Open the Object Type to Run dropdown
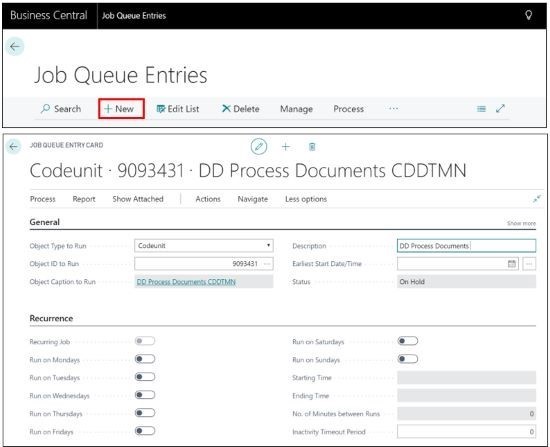This screenshot has width=550, height=447. coord(203,246)
